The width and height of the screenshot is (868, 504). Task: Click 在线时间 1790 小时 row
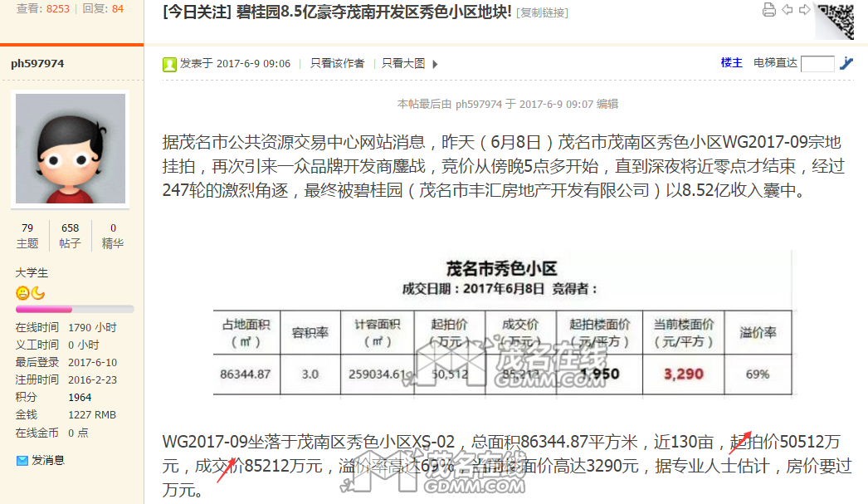pyautogui.click(x=66, y=327)
